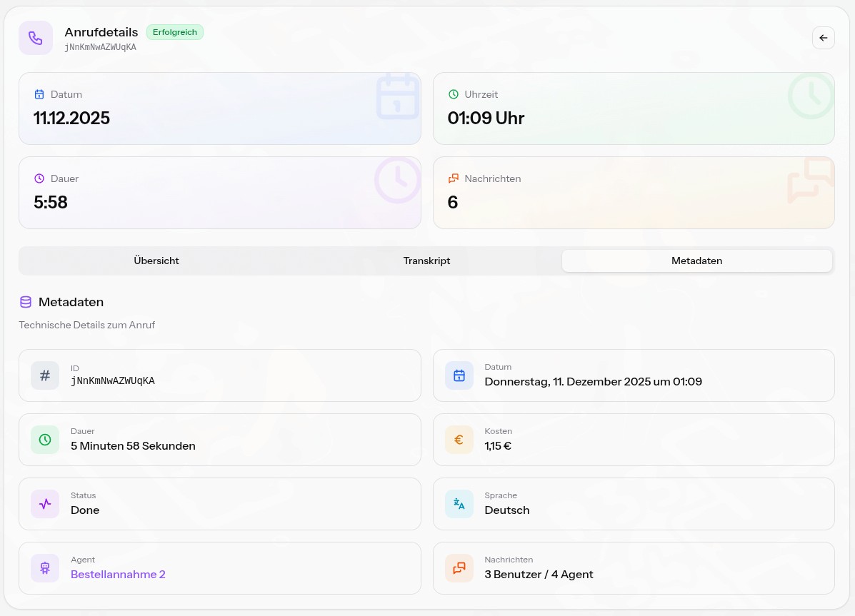
Task: Select the hash icon in the ID card
Action: click(x=45, y=375)
